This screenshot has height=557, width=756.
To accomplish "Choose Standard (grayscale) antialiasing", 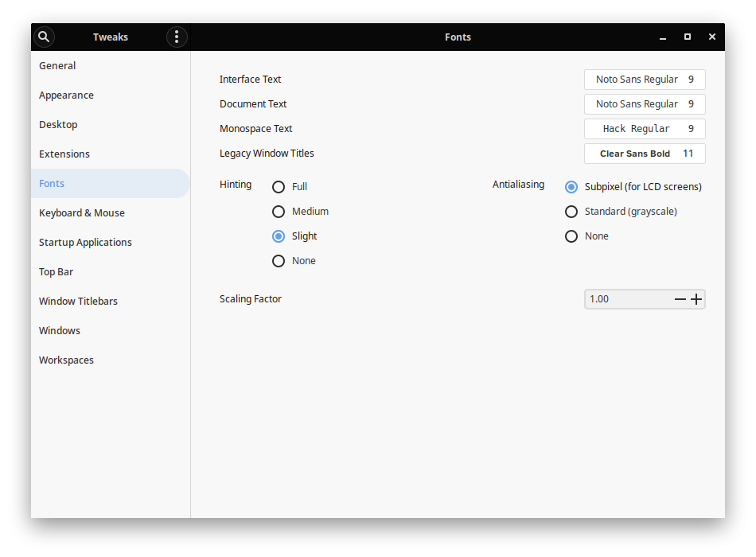I will pyautogui.click(x=571, y=212).
